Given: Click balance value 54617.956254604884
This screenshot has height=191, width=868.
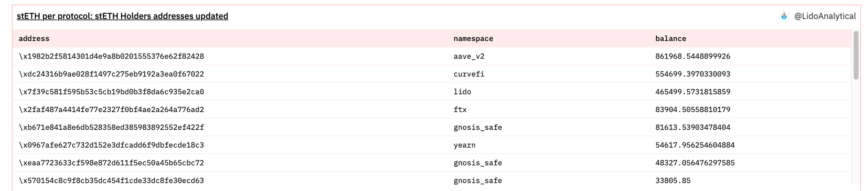Looking at the screenshot, I should [x=695, y=145].
